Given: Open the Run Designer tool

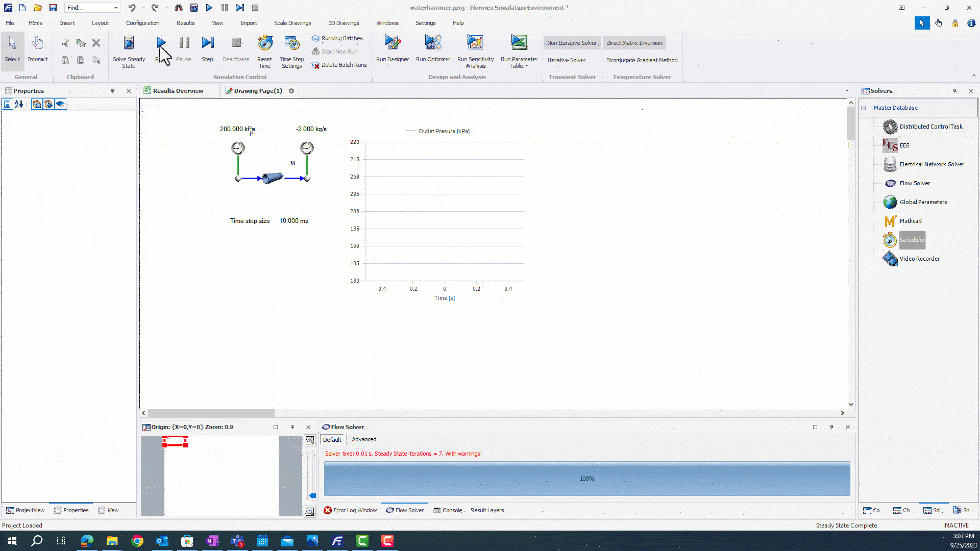Looking at the screenshot, I should 393,49.
